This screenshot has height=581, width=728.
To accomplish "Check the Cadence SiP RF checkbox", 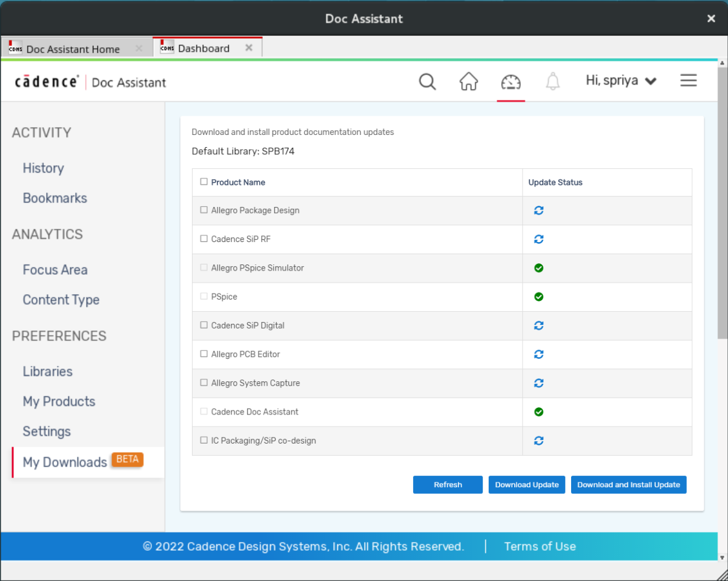I will (x=204, y=238).
